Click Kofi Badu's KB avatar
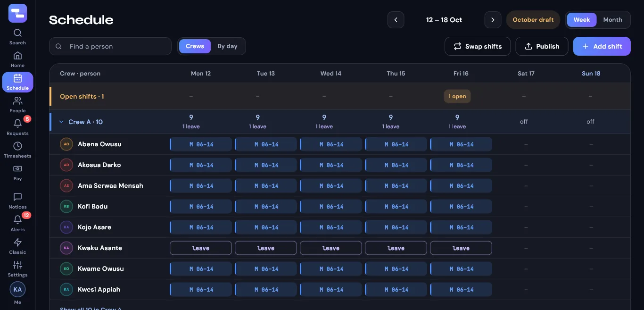The height and width of the screenshot is (310, 644). tap(66, 207)
